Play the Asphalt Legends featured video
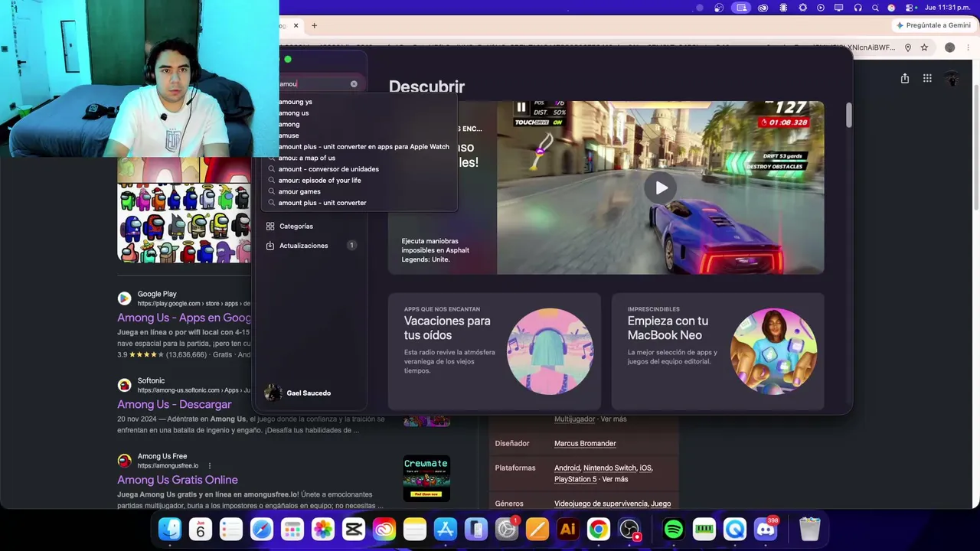Image resolution: width=980 pixels, height=551 pixels. pos(661,187)
